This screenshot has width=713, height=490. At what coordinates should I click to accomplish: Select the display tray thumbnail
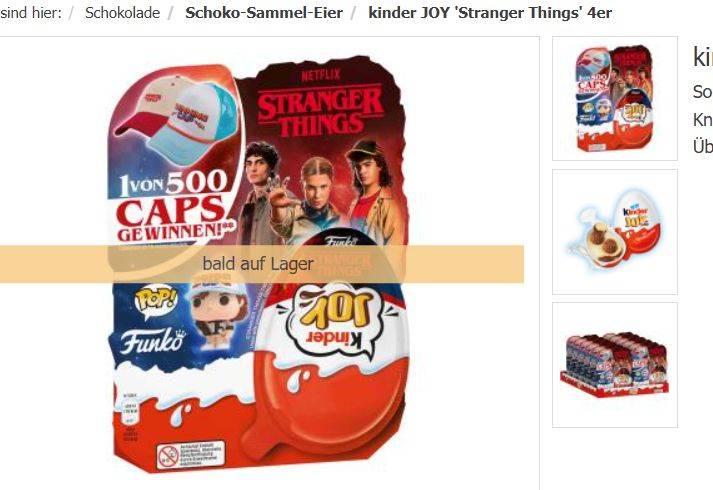615,365
